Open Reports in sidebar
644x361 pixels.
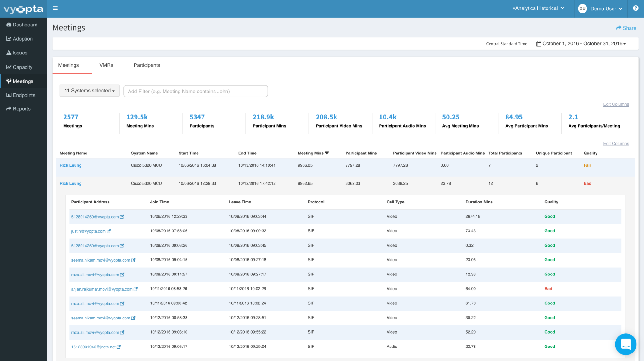pyautogui.click(x=23, y=109)
